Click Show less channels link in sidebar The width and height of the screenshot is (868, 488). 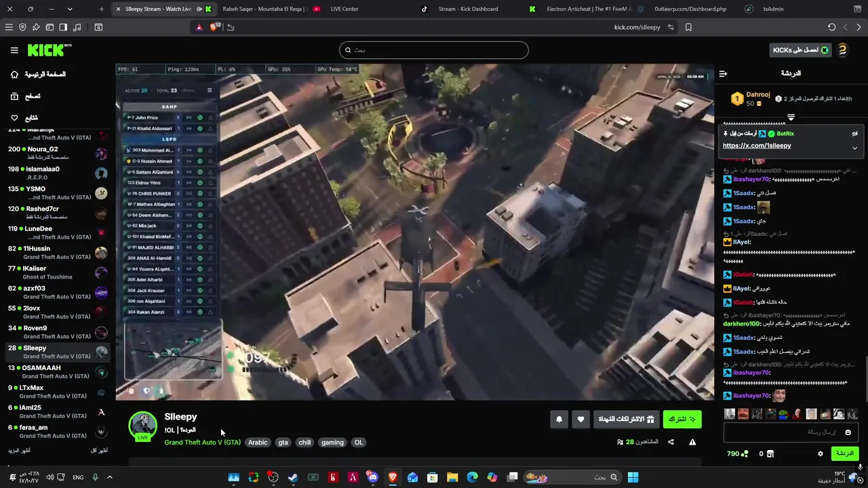[99, 451]
